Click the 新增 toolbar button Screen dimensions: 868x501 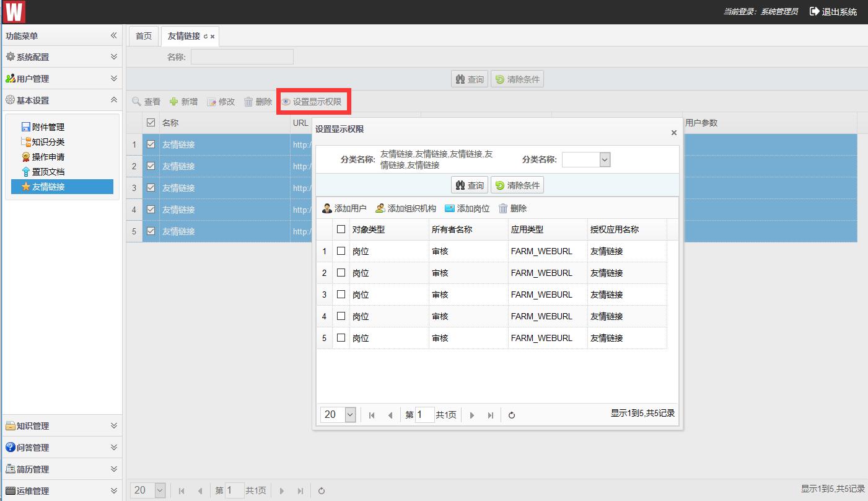[183, 102]
